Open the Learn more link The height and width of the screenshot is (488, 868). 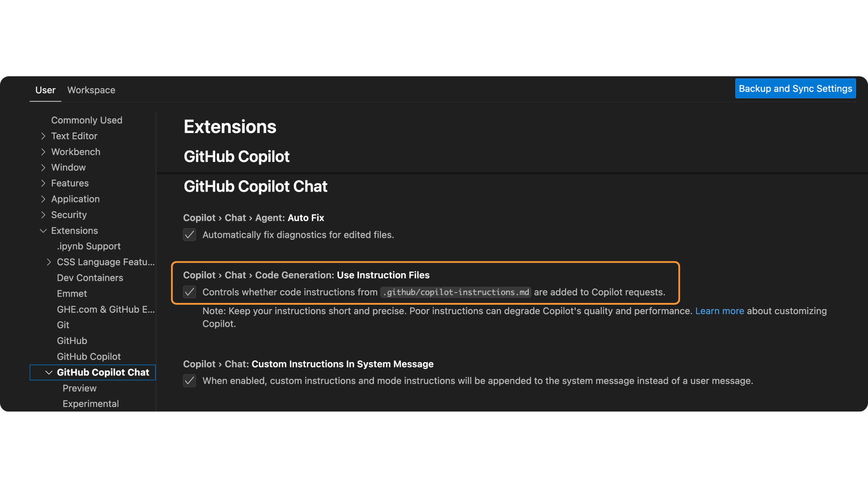[719, 311]
